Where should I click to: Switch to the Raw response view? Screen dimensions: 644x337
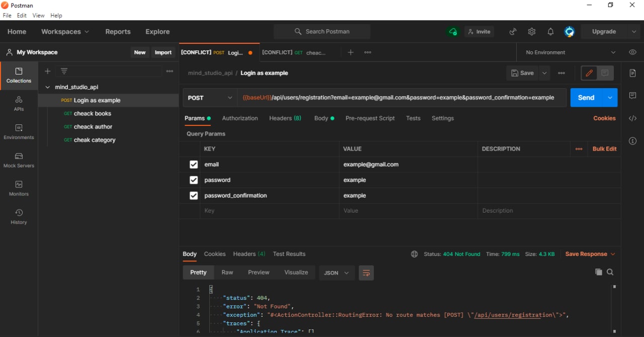227,273
